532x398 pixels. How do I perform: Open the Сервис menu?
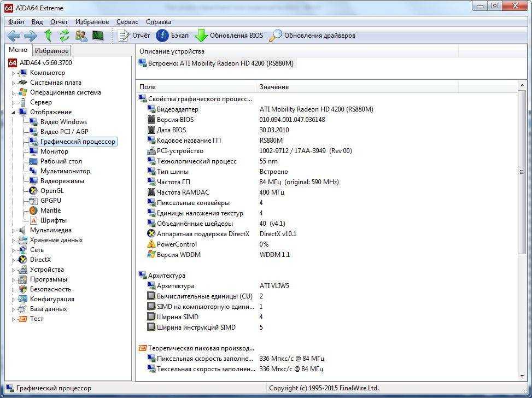pos(127,22)
